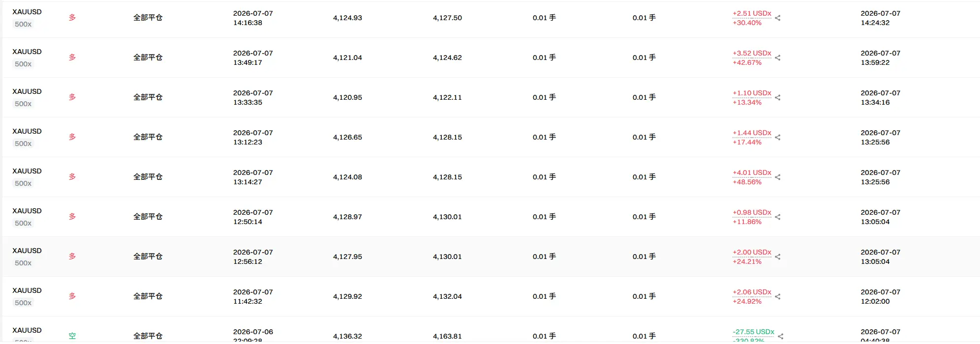Select XAUUSD row opened at 14:16:38
Viewport: 980px width, 344px height.
coord(490,18)
